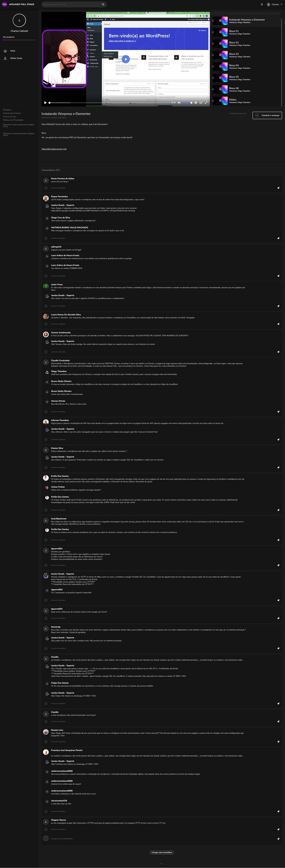The image size is (285, 868).
Task: Toggle completion check for Bloco 03
Action: click(x=213, y=55)
